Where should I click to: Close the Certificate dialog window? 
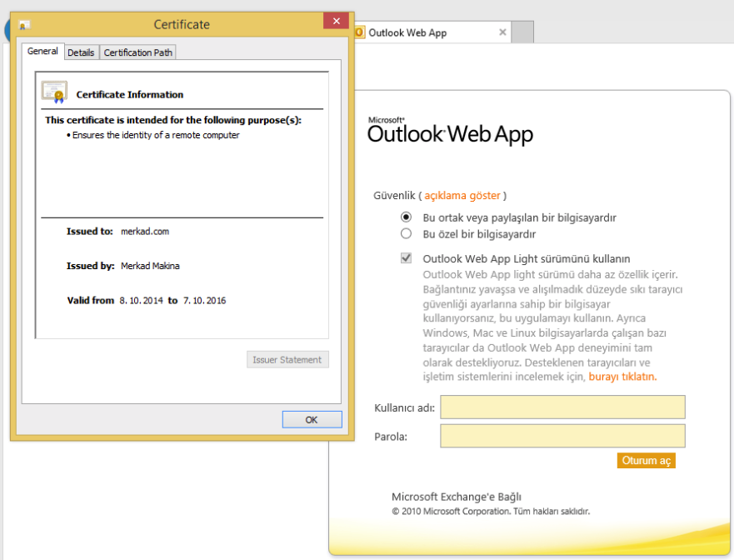tap(336, 21)
